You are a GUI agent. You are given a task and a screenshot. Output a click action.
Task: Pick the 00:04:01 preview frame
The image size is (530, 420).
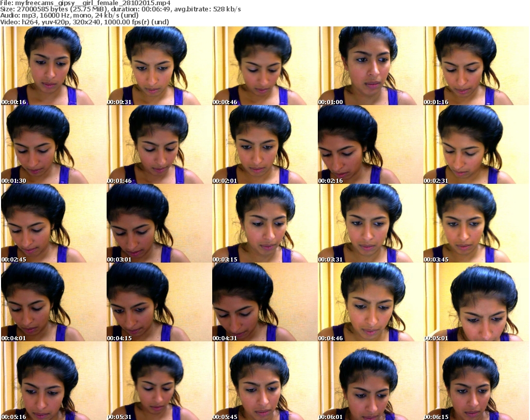[54, 302]
